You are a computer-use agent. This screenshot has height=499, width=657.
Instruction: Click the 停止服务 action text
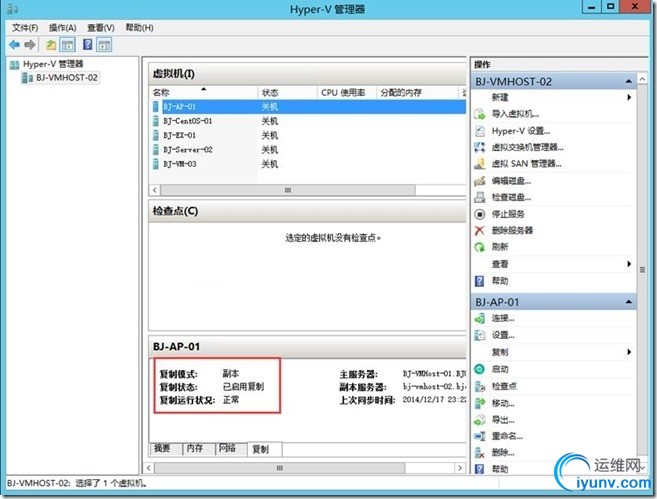click(x=508, y=214)
